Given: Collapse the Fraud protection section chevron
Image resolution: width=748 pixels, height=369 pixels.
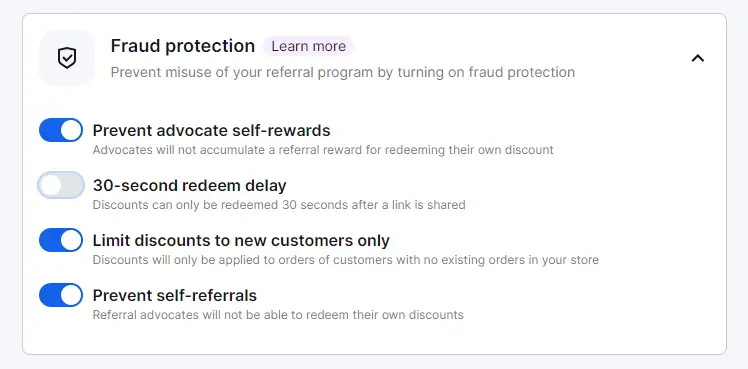Looking at the screenshot, I should click(697, 58).
